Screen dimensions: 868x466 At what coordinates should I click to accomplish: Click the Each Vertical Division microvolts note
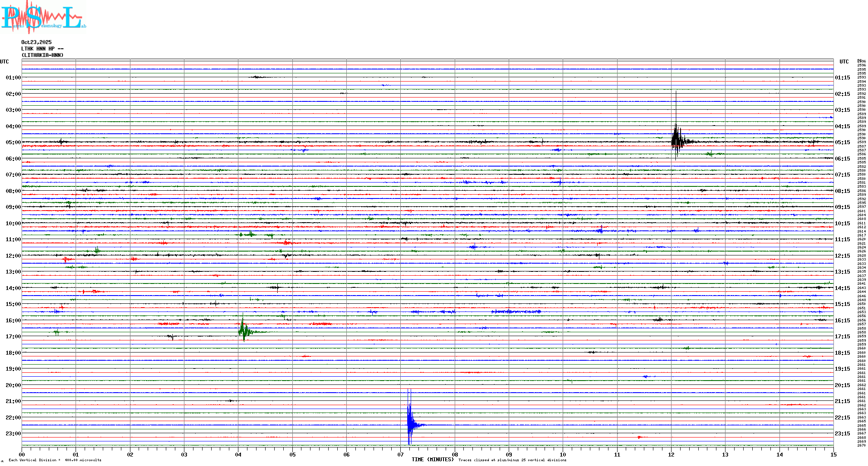[x=55, y=460]
